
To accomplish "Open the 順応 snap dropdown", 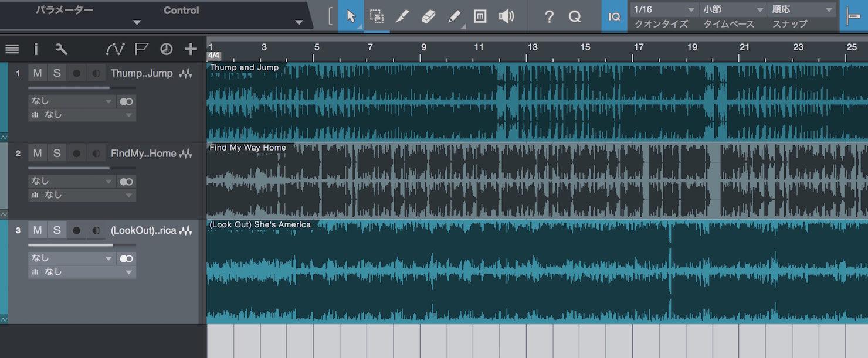I will pos(802,9).
